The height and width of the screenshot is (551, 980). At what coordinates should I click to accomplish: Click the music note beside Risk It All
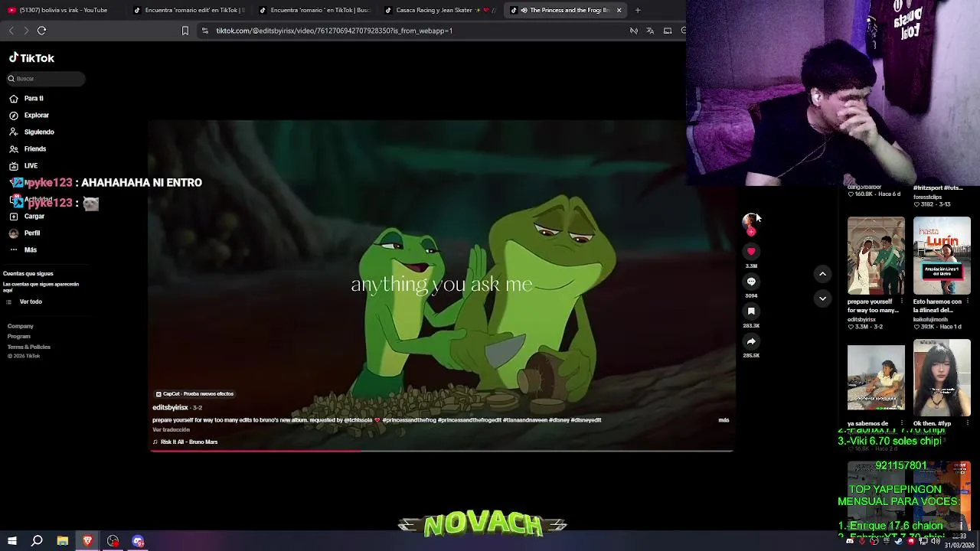pyautogui.click(x=155, y=442)
